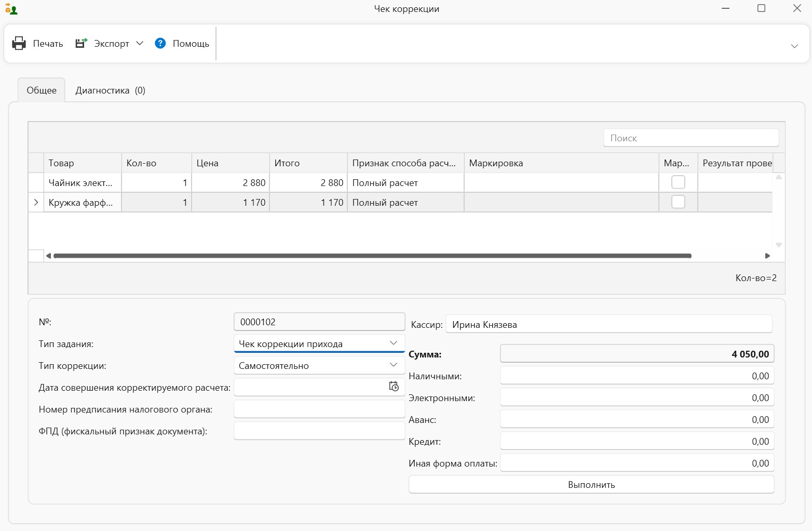Click the table scroll down arrow

tap(779, 245)
